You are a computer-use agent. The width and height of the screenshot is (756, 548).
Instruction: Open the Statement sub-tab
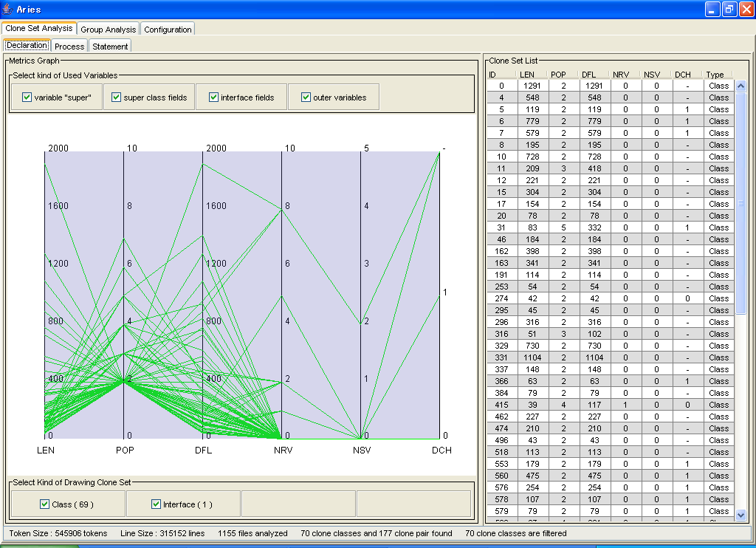[x=110, y=47]
